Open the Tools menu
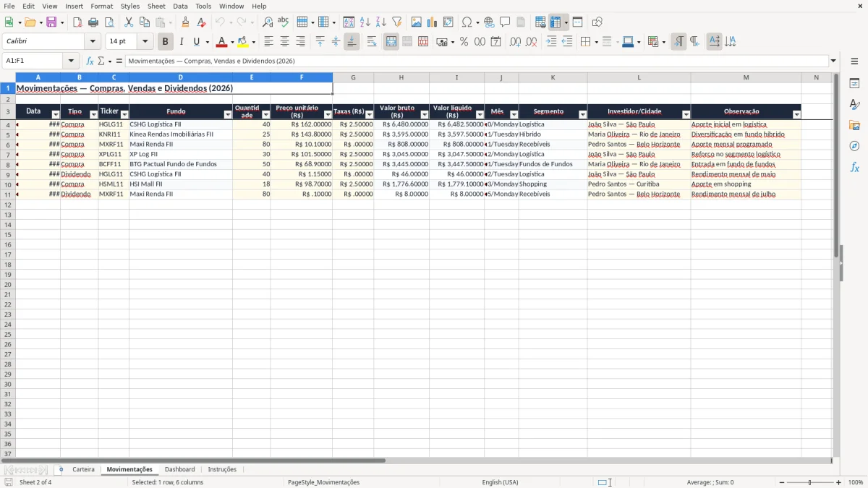The width and height of the screenshot is (868, 488). click(203, 6)
